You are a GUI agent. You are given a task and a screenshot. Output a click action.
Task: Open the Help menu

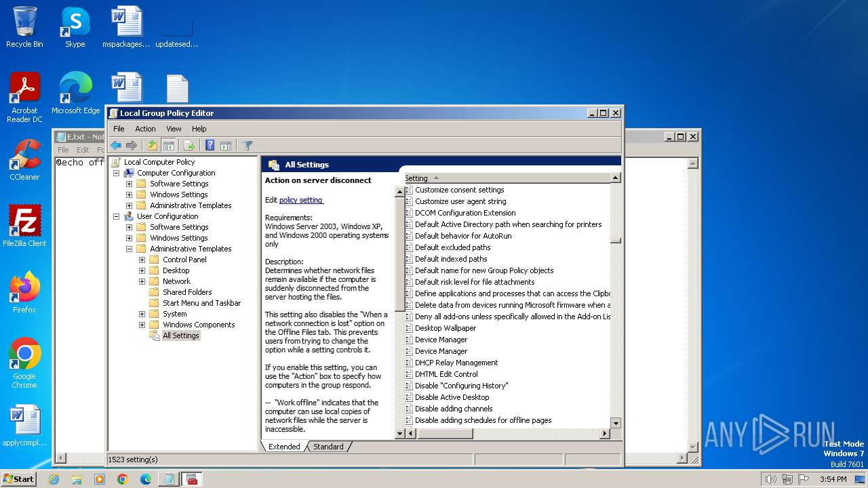[x=199, y=129]
